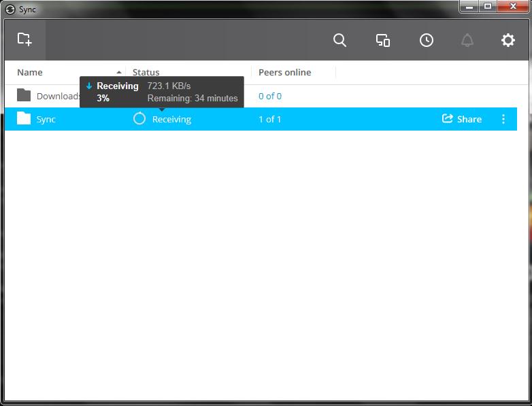Sort by the Name column header

pyautogui.click(x=30, y=72)
